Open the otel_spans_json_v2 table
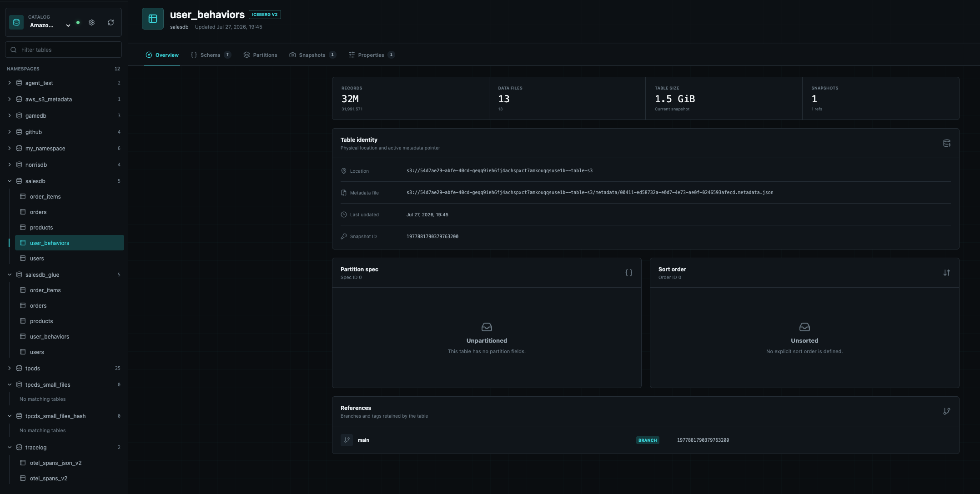This screenshot has width=980, height=494. point(70,463)
